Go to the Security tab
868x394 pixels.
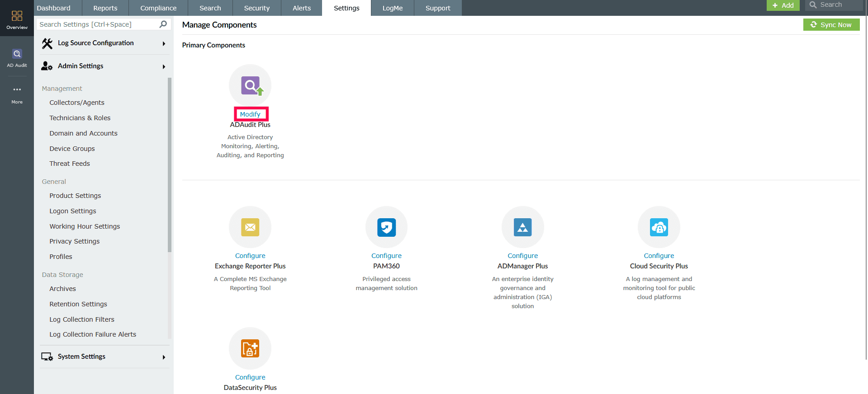[x=257, y=8]
